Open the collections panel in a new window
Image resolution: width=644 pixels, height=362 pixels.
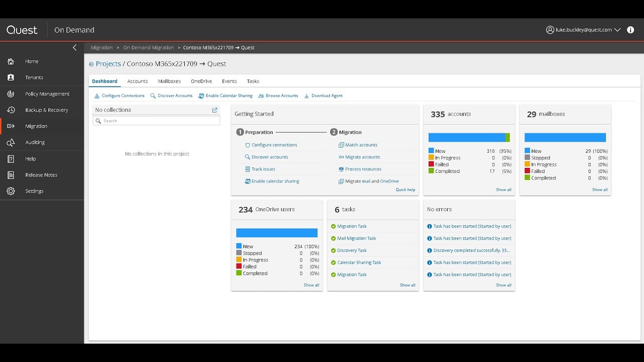click(215, 110)
